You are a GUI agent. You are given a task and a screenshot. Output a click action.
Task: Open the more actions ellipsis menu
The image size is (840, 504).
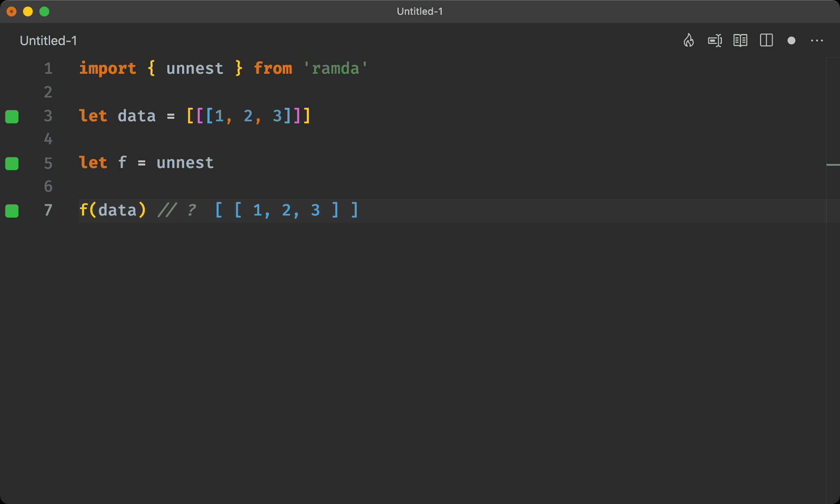(x=817, y=41)
